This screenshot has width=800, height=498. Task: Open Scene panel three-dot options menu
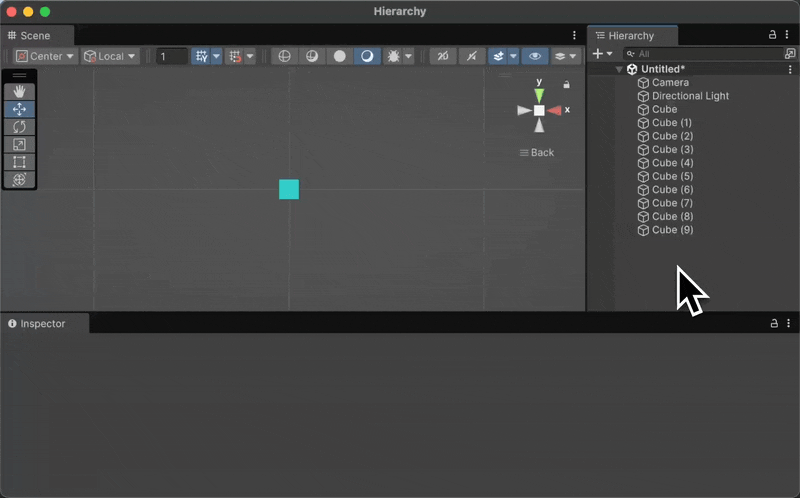tap(574, 35)
